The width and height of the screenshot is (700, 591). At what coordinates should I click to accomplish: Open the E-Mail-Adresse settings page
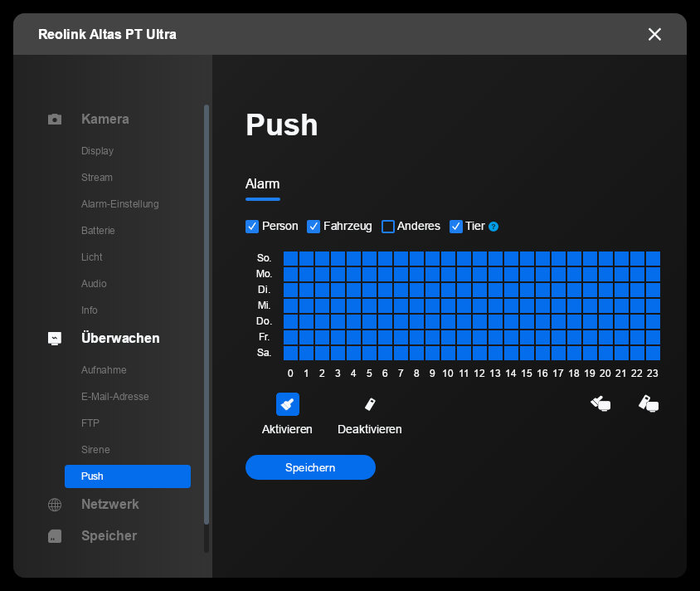115,397
